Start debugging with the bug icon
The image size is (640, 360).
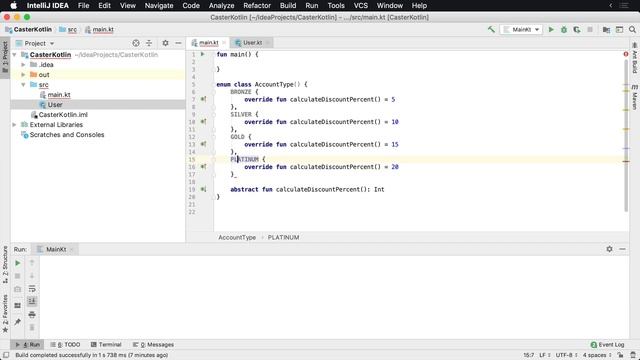pyautogui.click(x=564, y=29)
